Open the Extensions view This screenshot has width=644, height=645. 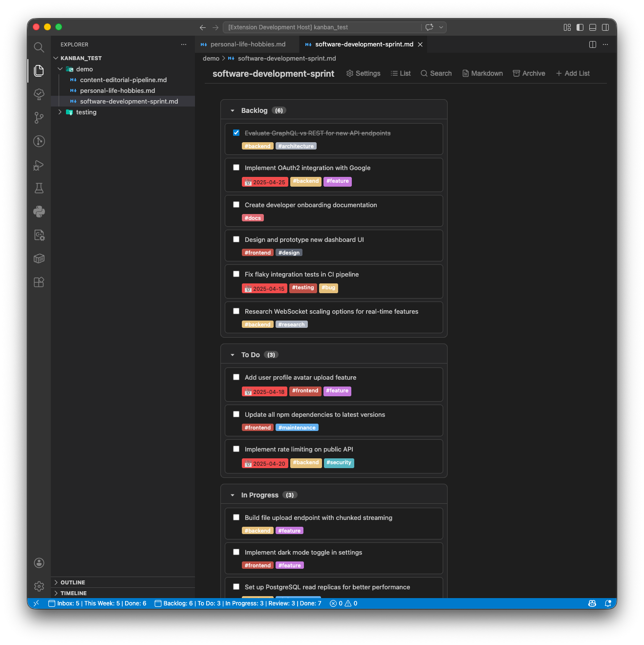point(39,282)
